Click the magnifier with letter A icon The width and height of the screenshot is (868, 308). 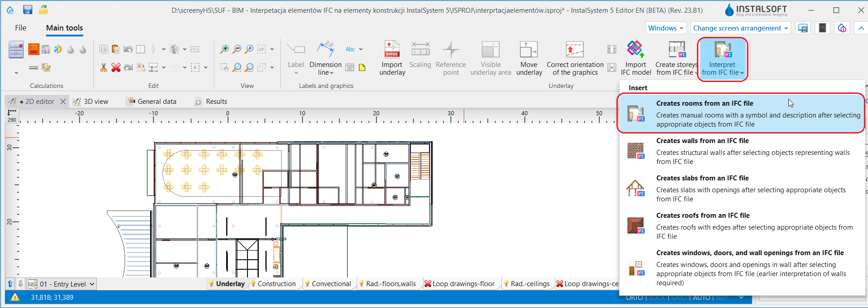(x=249, y=49)
